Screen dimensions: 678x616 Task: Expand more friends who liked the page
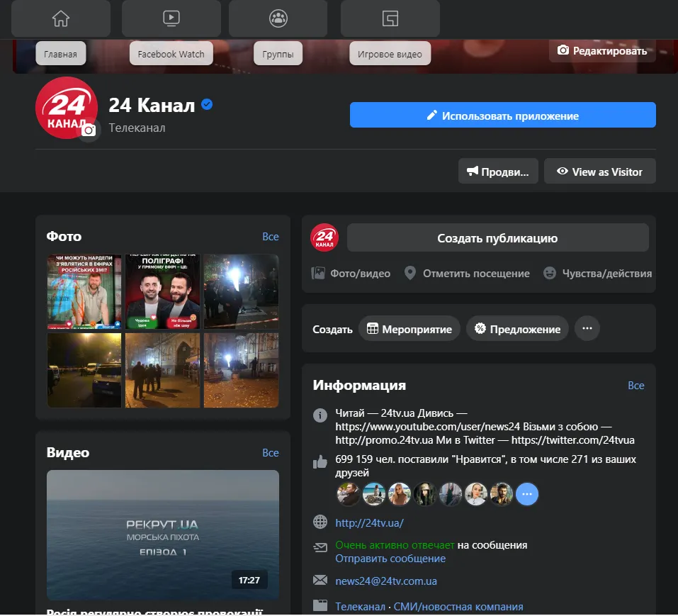tap(526, 494)
